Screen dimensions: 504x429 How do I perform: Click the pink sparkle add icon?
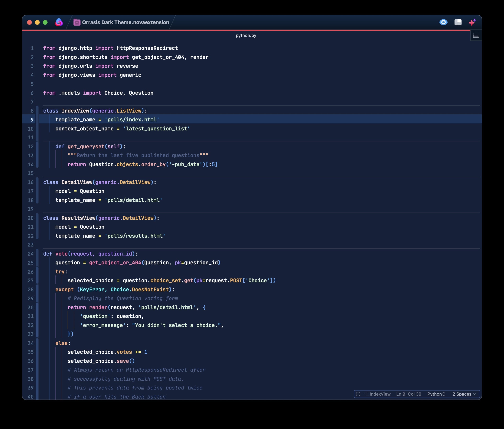click(472, 22)
